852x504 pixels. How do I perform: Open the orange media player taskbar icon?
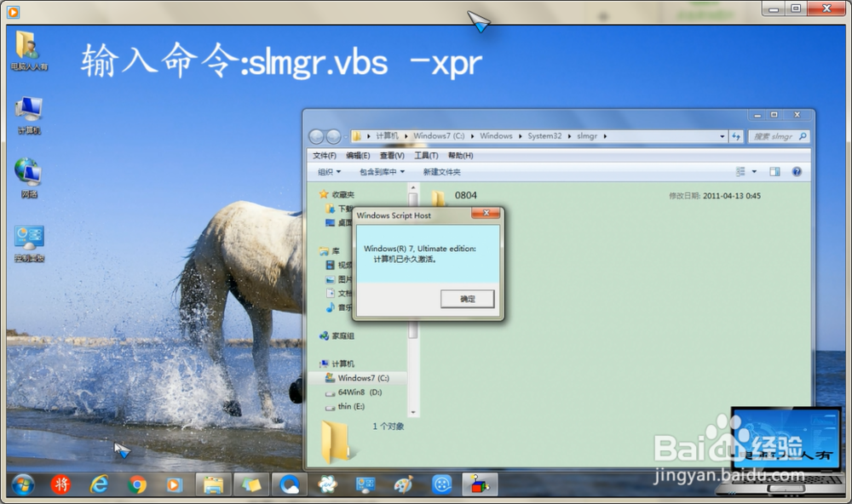(x=174, y=484)
